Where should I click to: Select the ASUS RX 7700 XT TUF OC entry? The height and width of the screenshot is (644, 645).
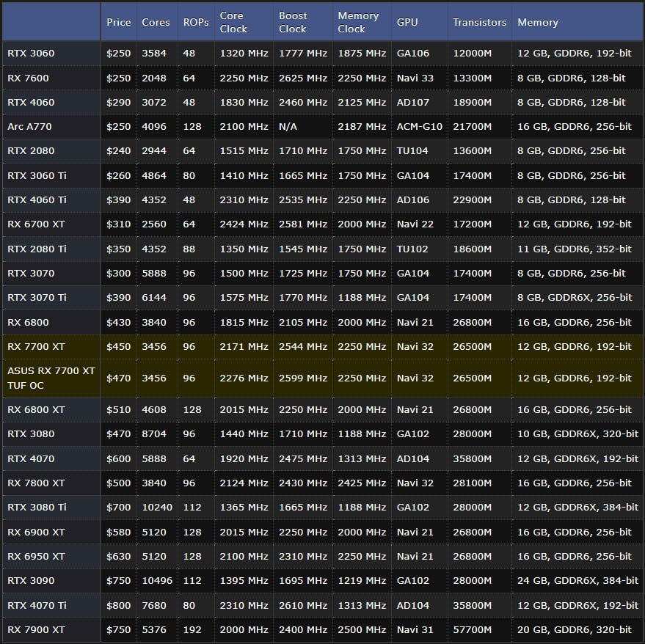51,378
